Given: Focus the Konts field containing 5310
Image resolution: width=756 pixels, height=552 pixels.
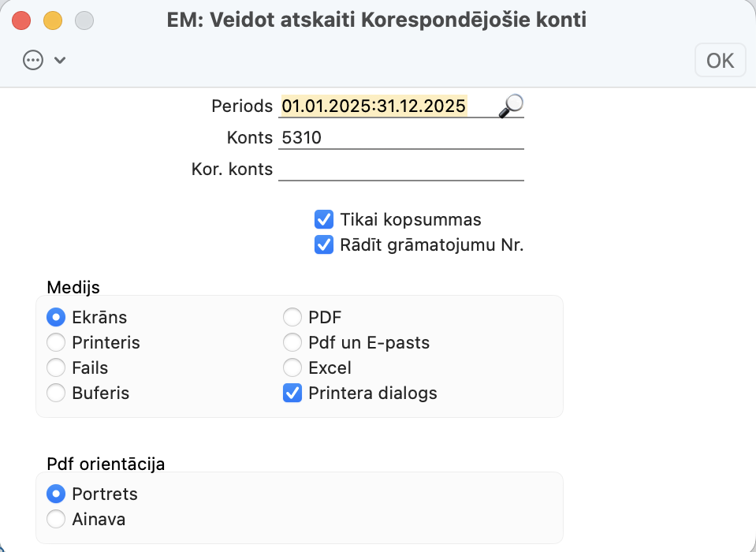Looking at the screenshot, I should (x=400, y=138).
